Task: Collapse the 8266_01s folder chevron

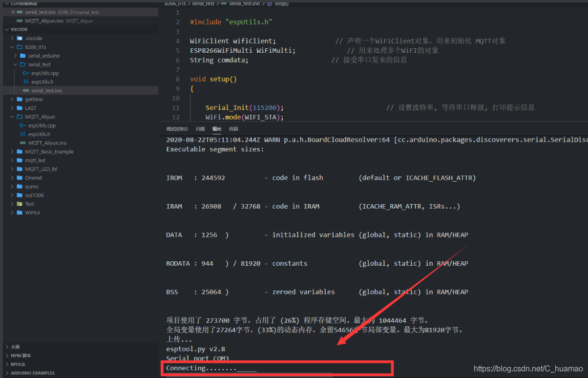Action: click(x=13, y=47)
